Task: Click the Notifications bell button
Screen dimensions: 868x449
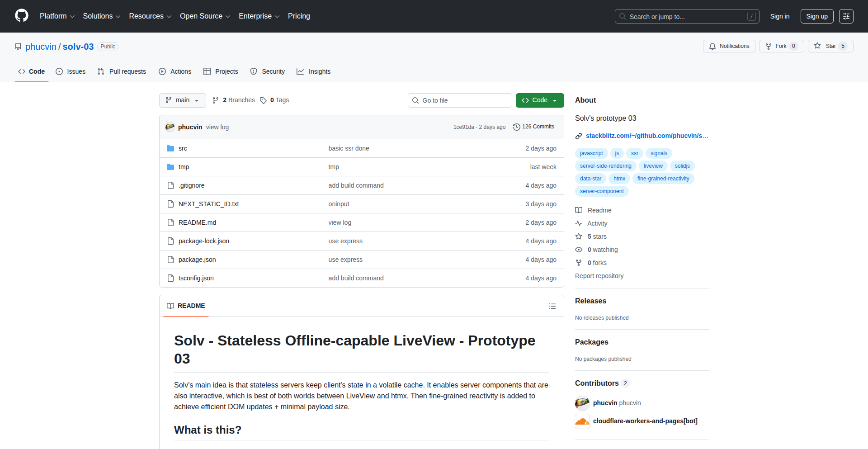Action: click(729, 46)
